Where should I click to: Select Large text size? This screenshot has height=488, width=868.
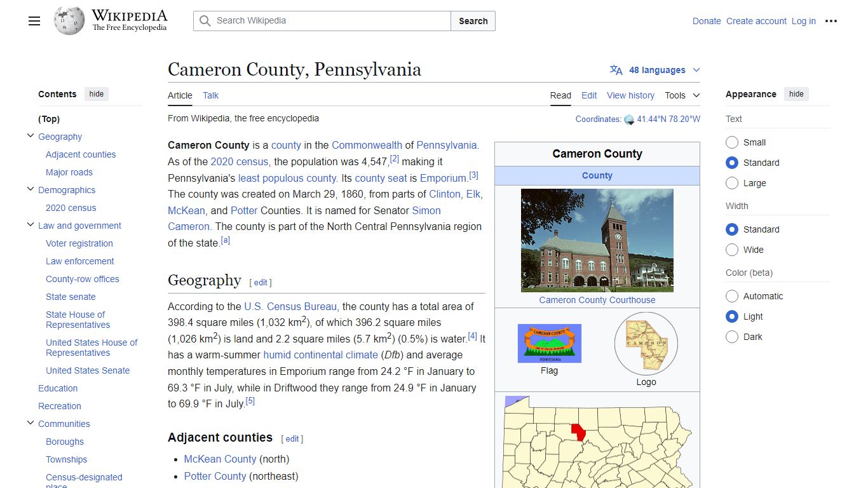click(x=732, y=183)
